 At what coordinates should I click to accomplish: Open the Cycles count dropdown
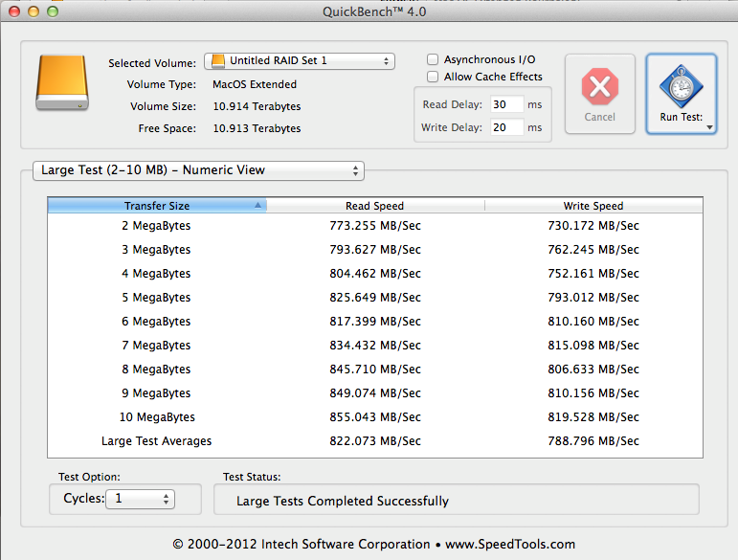[140, 499]
